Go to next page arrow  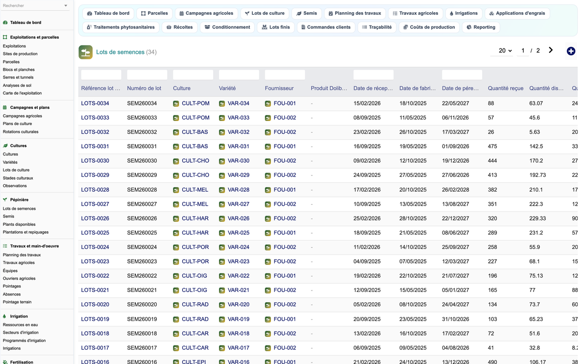pyautogui.click(x=551, y=50)
